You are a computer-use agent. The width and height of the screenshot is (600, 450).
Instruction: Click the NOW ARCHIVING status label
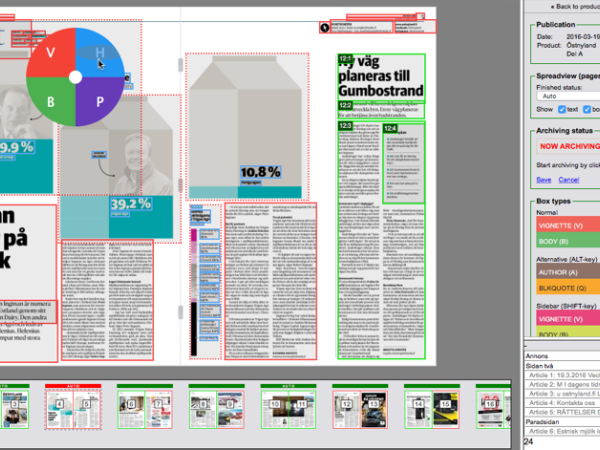pyautogui.click(x=569, y=146)
